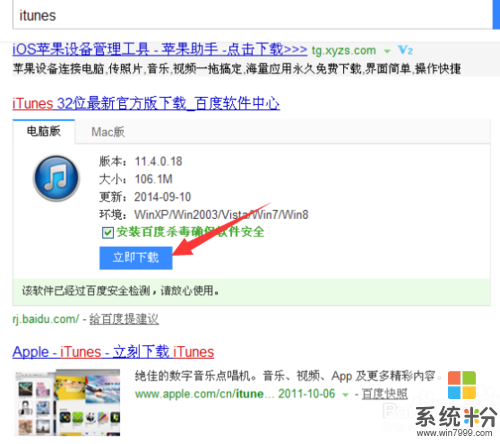
Task: Open Apple - iTunes - 立刻下载 iTunes link
Action: coord(113,352)
